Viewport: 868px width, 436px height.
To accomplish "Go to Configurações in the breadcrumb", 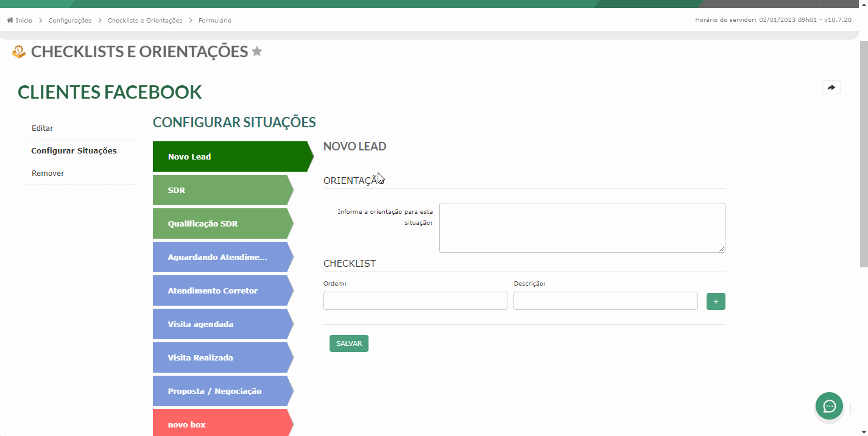I will [x=70, y=20].
